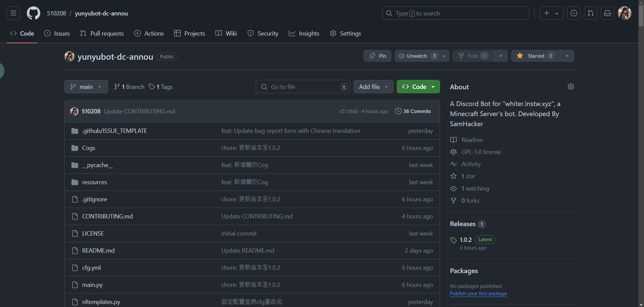View the 36 Commits history
The image size is (644, 307).
[413, 111]
